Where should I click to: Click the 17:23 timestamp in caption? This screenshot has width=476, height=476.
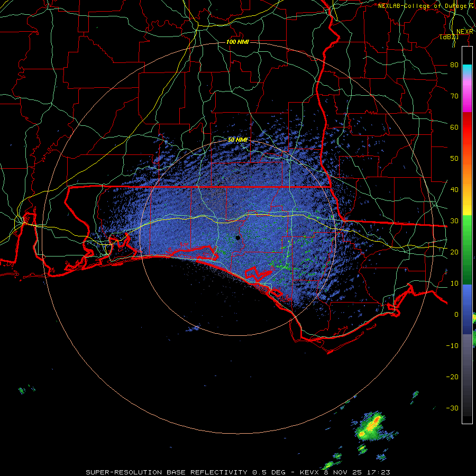coord(380,472)
